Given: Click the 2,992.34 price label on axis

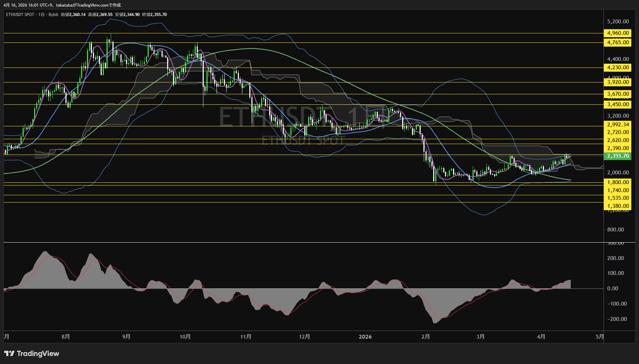Looking at the screenshot, I should click(617, 125).
